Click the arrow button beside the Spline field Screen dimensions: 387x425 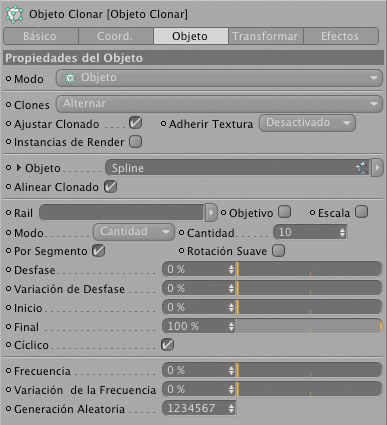pyautogui.click(x=377, y=168)
